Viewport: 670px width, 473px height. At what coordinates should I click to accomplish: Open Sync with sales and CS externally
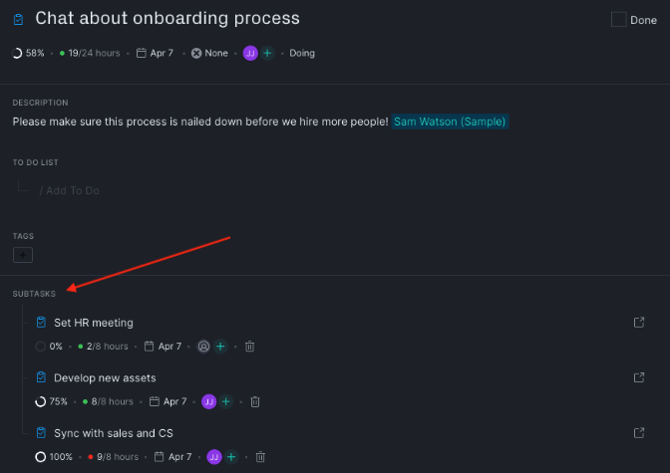(639, 433)
